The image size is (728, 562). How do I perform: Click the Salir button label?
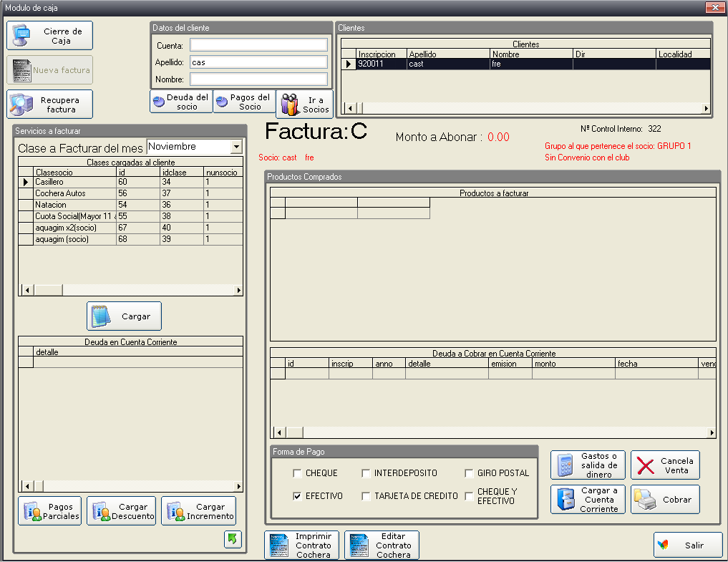[x=694, y=546]
